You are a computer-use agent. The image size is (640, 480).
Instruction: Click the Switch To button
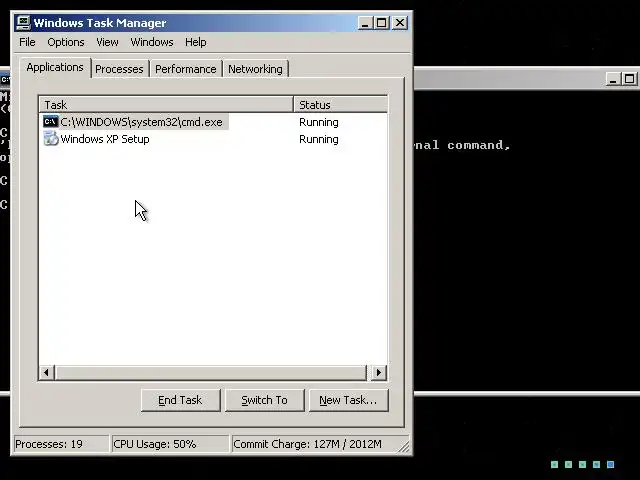point(264,400)
